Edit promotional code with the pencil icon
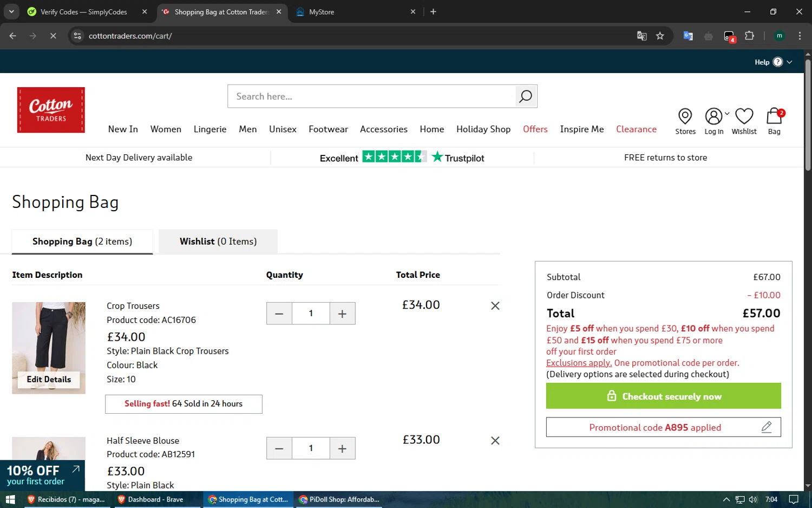Image resolution: width=812 pixels, height=508 pixels. [x=767, y=427]
